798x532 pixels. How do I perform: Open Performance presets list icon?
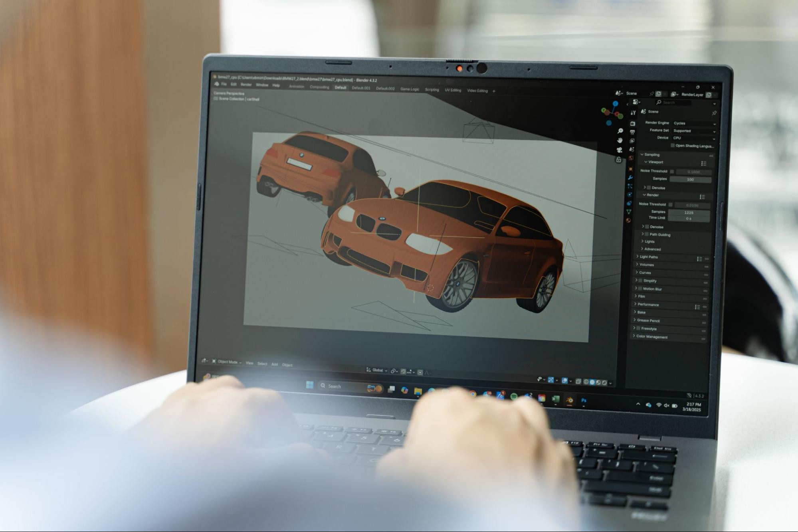coord(697,307)
